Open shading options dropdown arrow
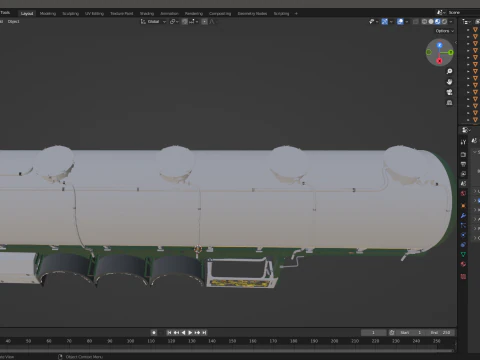This screenshot has width=480, height=360. coord(451,22)
